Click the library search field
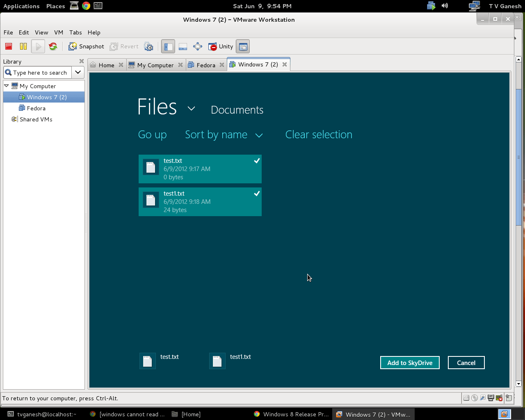The image size is (525, 420). click(38, 73)
